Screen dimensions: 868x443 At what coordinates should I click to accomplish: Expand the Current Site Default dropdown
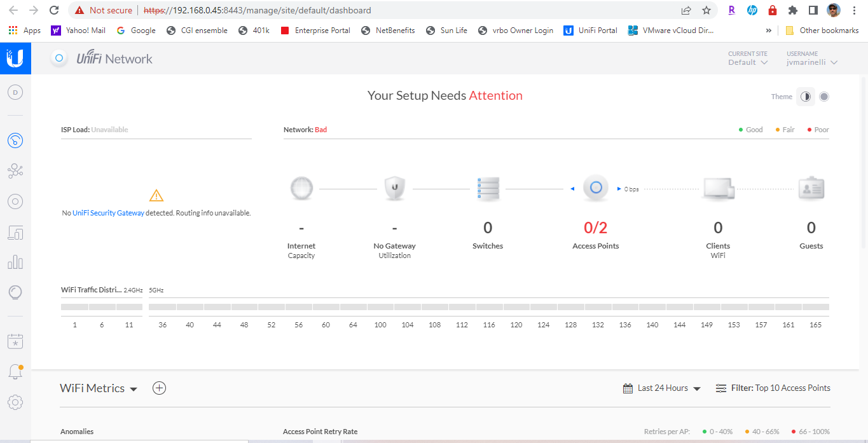[x=748, y=62]
